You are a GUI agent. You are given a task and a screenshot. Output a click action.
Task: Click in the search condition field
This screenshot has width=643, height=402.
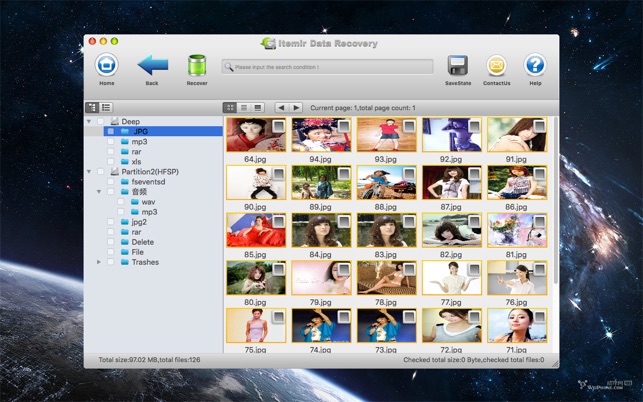pyautogui.click(x=327, y=66)
